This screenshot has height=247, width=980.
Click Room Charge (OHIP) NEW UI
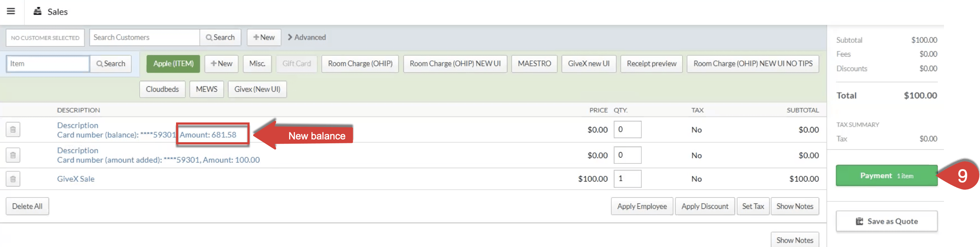point(455,64)
